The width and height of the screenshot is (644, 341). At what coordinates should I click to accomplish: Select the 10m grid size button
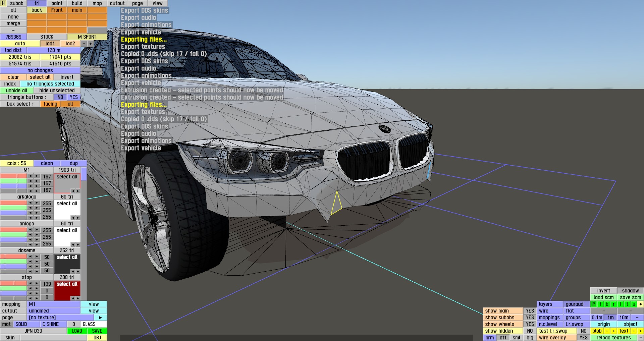[624, 318]
